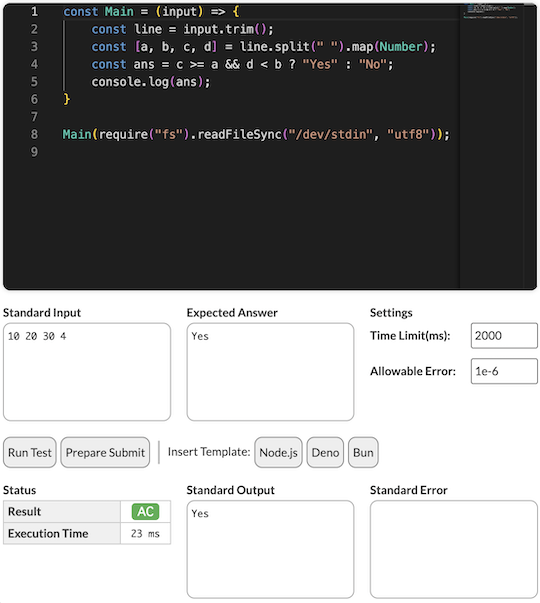Screen dimensions: 540x603
Task: Insert the Bun template
Action: pos(363,452)
